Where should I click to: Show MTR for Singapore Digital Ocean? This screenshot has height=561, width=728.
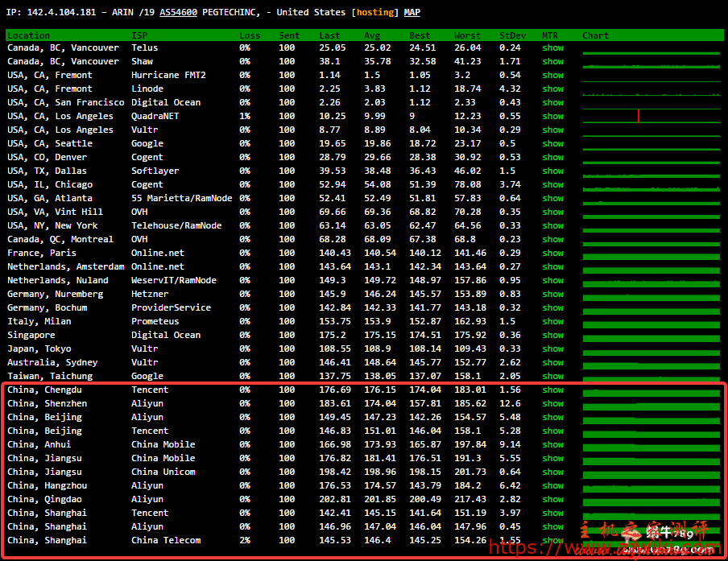point(552,336)
